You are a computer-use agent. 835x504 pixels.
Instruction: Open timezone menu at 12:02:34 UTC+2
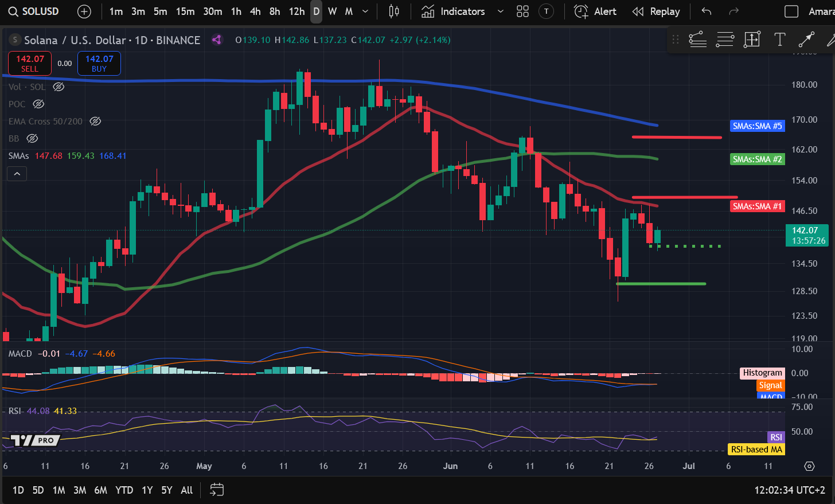[790, 490]
